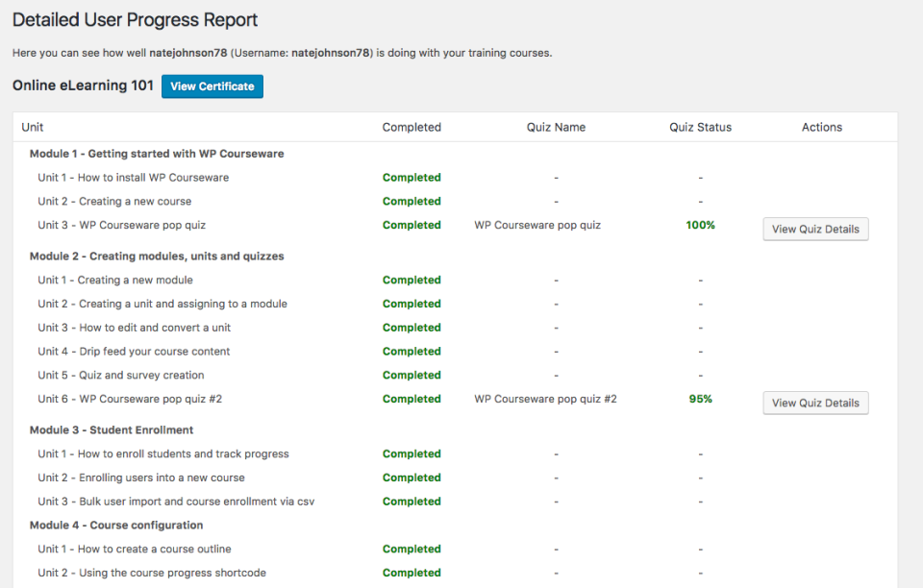Select the Completed column header

pos(412,127)
